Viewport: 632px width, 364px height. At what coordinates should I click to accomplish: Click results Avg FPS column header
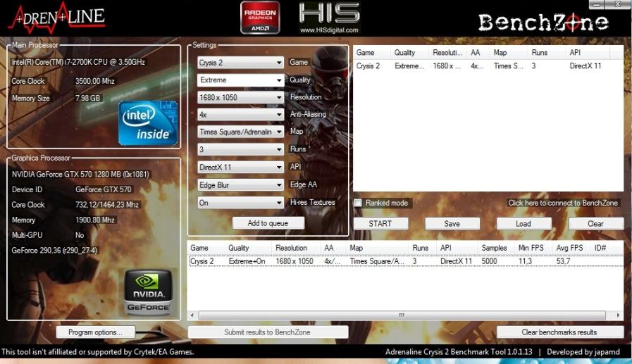click(571, 248)
